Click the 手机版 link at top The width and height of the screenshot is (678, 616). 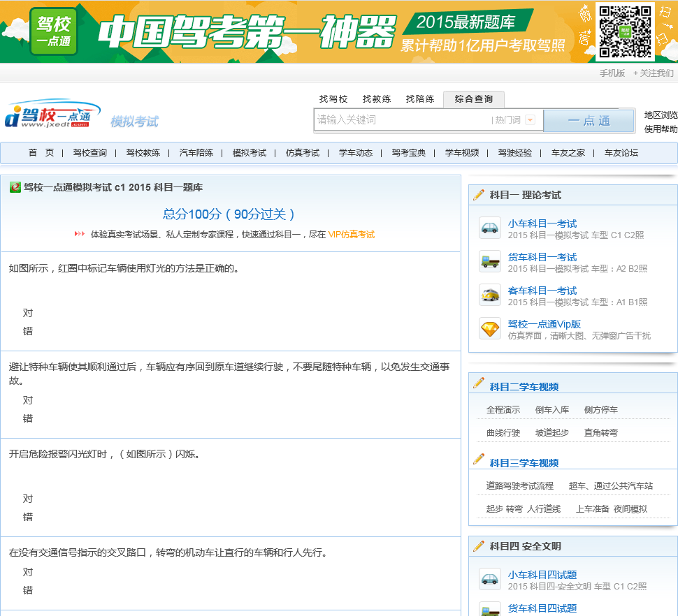tap(612, 73)
